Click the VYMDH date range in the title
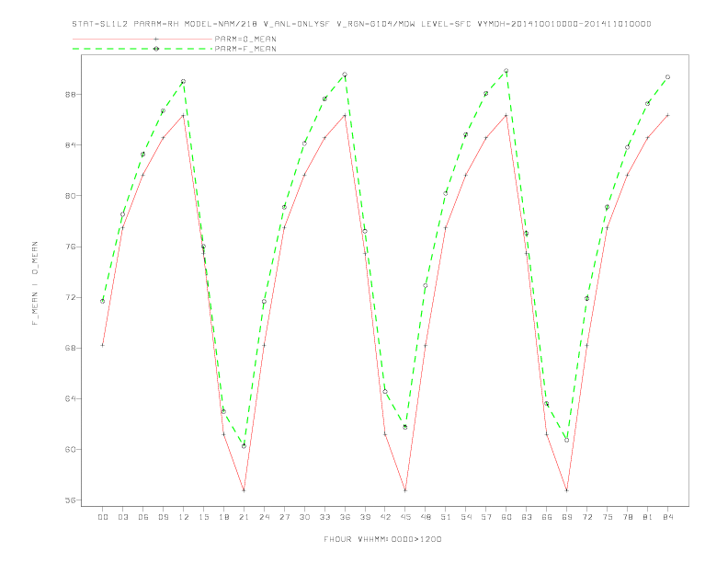 pyautogui.click(x=564, y=24)
